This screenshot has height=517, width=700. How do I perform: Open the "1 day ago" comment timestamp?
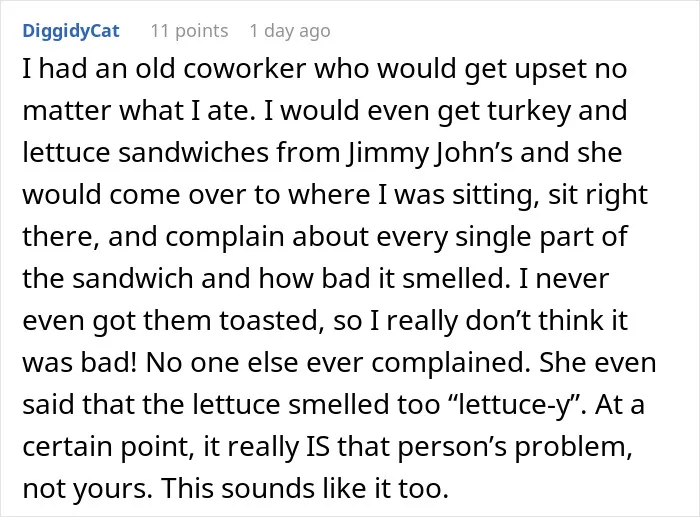290,31
